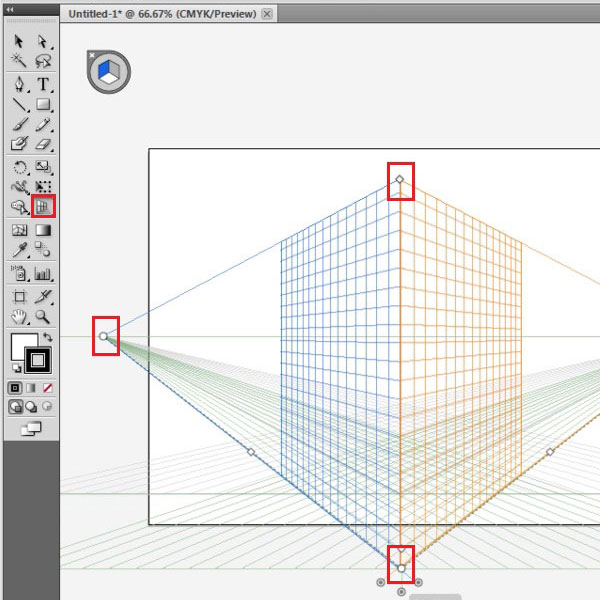Choose the Gradient tool

tap(43, 230)
